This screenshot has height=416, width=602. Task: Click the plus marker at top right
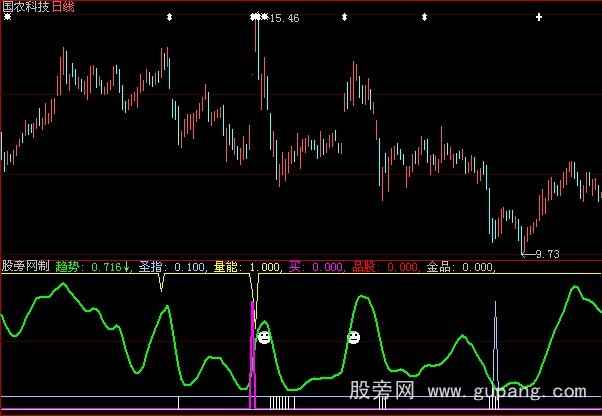(539, 17)
